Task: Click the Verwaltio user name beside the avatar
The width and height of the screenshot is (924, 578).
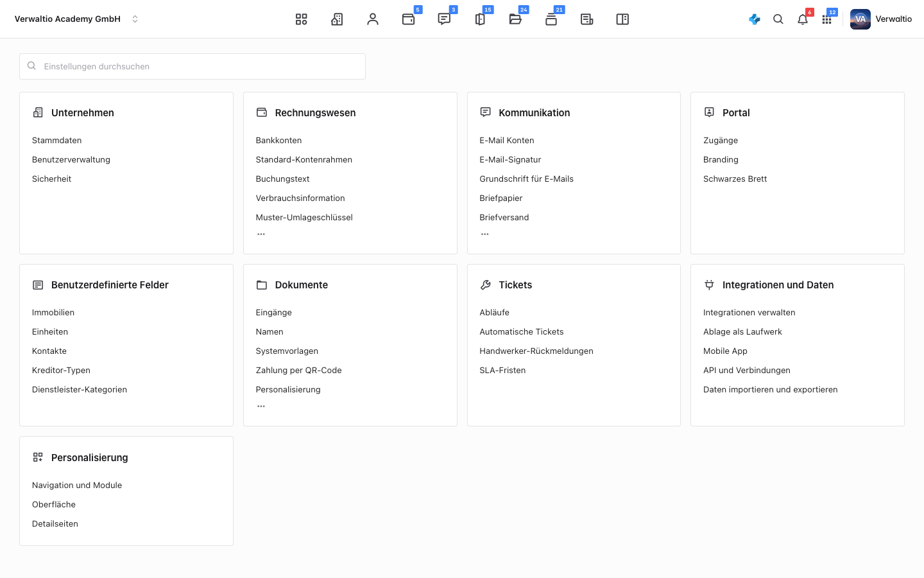Action: click(x=894, y=19)
